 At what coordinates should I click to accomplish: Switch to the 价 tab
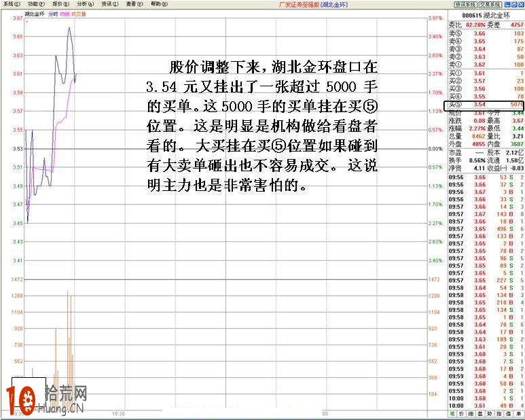(x=461, y=415)
